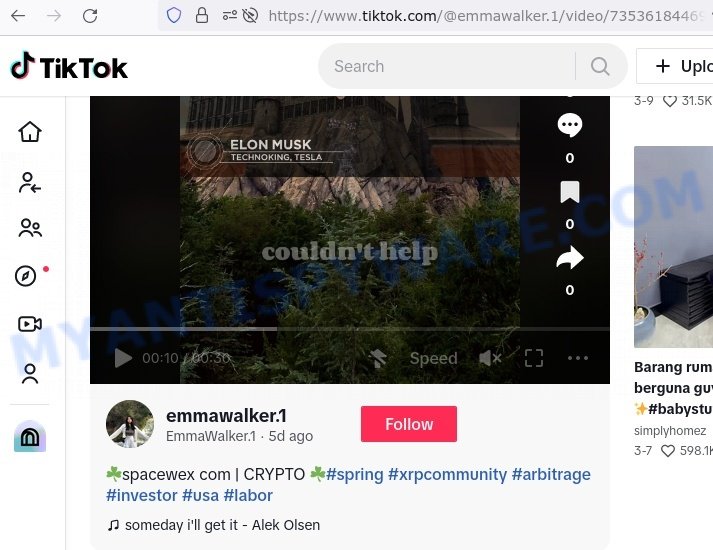Click the Upload button
This screenshot has height=550, width=713.
[674, 66]
